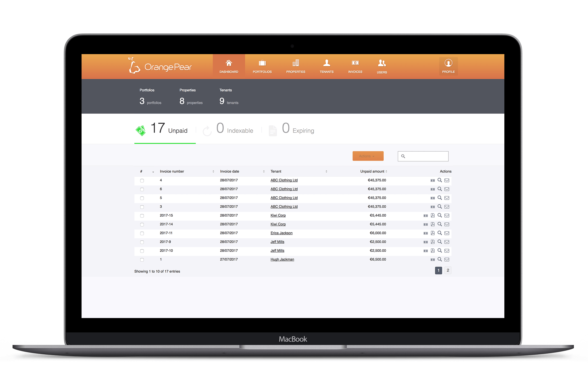The image size is (588, 392).
Task: Open Kiwi Corp link for invoice 2017-15
Action: (278, 216)
